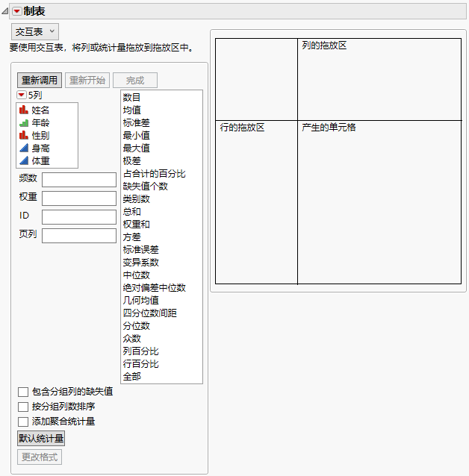Select 变异系数 statistic
The image size is (469, 476).
click(140, 263)
